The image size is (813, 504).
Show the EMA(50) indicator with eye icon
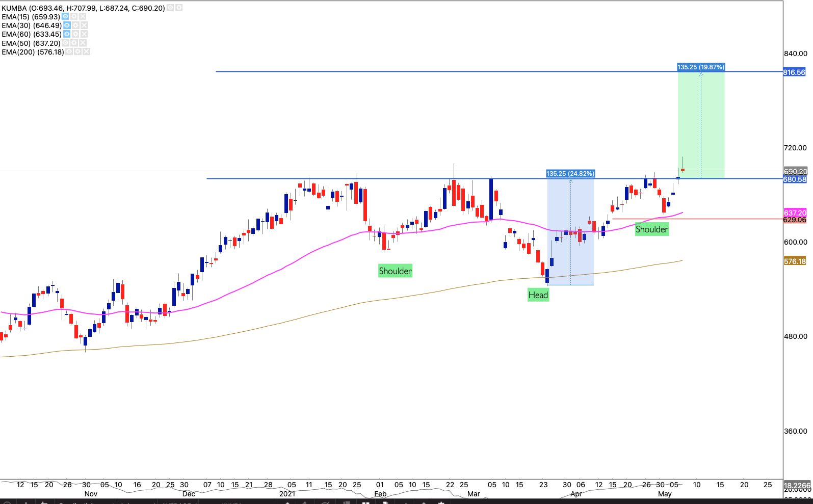[x=66, y=43]
